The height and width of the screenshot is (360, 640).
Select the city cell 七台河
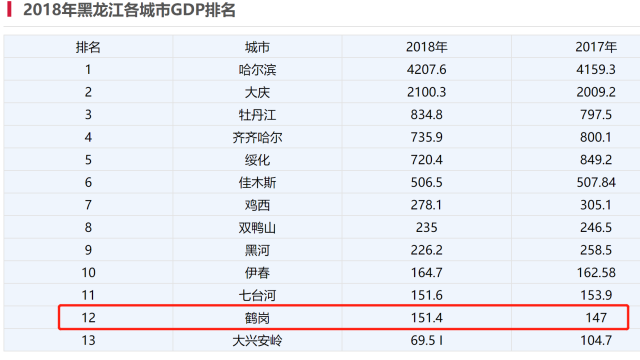pos(257,295)
